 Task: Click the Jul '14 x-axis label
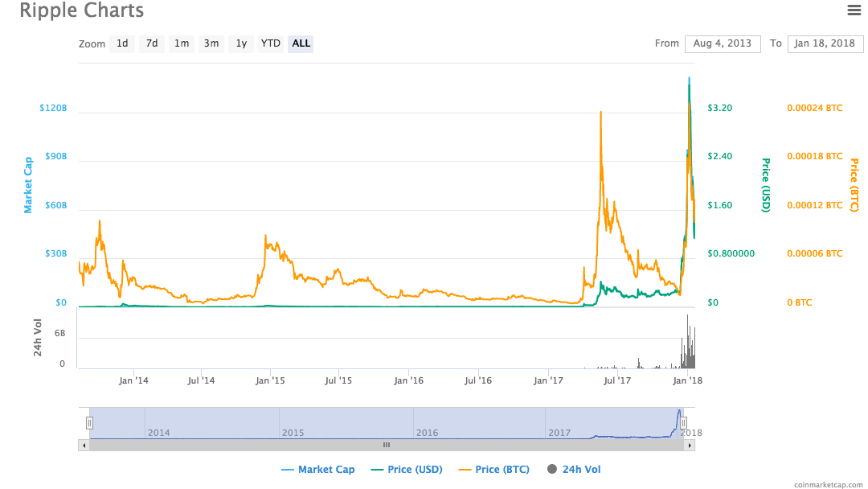(x=201, y=380)
